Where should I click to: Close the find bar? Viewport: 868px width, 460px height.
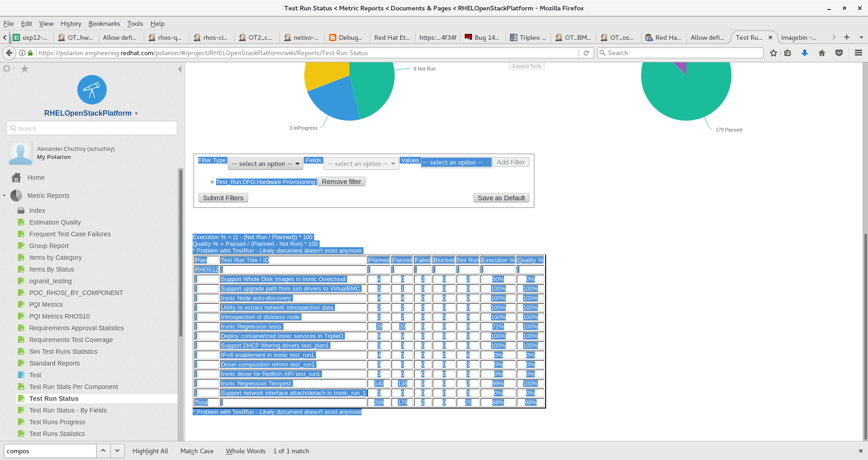pyautogui.click(x=861, y=451)
